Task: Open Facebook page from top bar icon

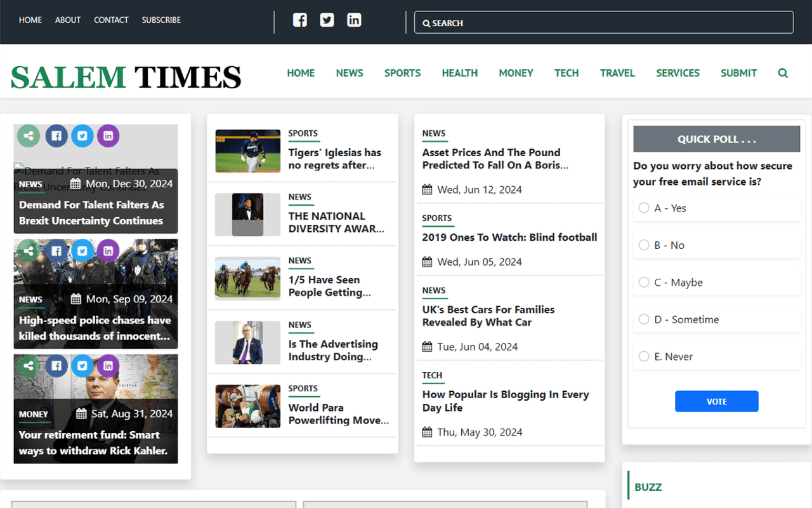Action: pos(300,20)
